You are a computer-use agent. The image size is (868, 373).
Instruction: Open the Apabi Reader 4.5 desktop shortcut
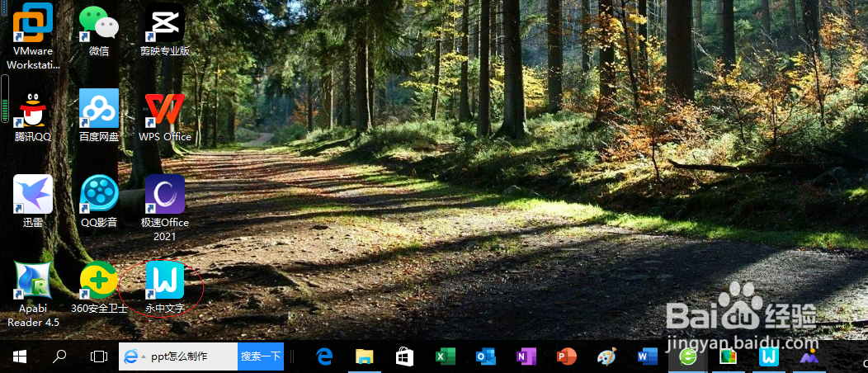point(33,294)
